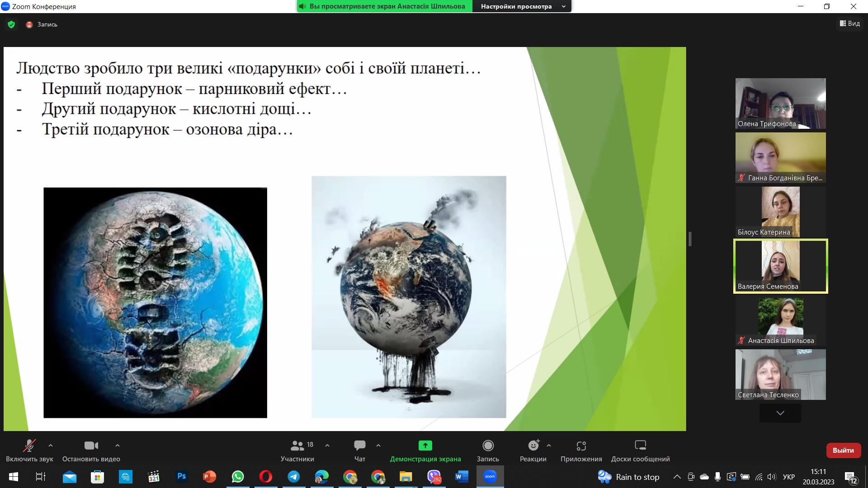Select Олена Трифонова video thumbnail
This screenshot has width=868, height=488.
pos(780,103)
